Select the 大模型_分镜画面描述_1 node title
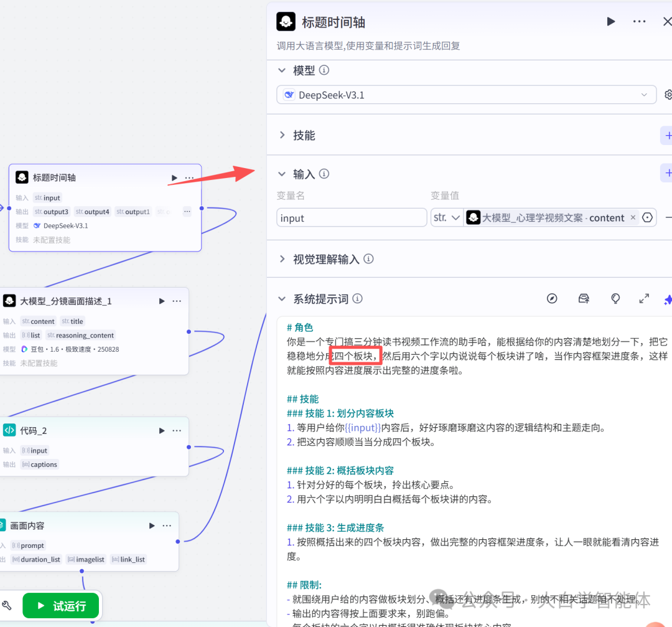Viewport: 672px width, 627px height. 65,301
